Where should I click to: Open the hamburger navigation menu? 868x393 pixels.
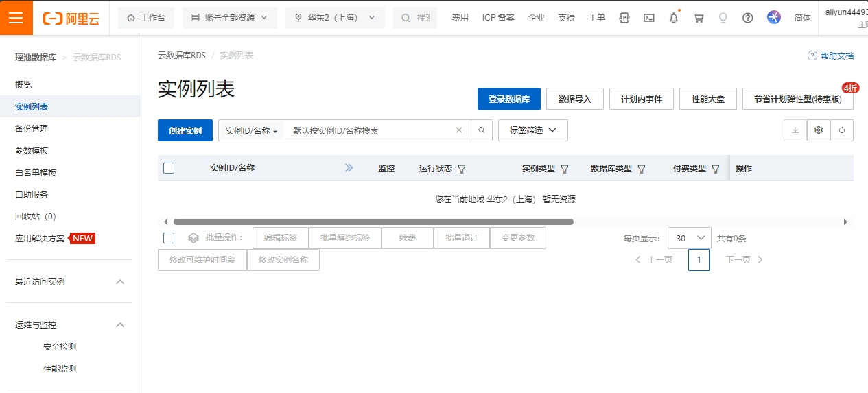click(16, 18)
